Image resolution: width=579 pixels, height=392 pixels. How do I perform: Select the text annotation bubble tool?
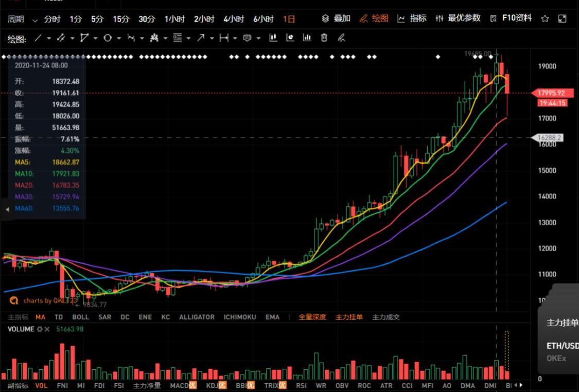(247, 38)
